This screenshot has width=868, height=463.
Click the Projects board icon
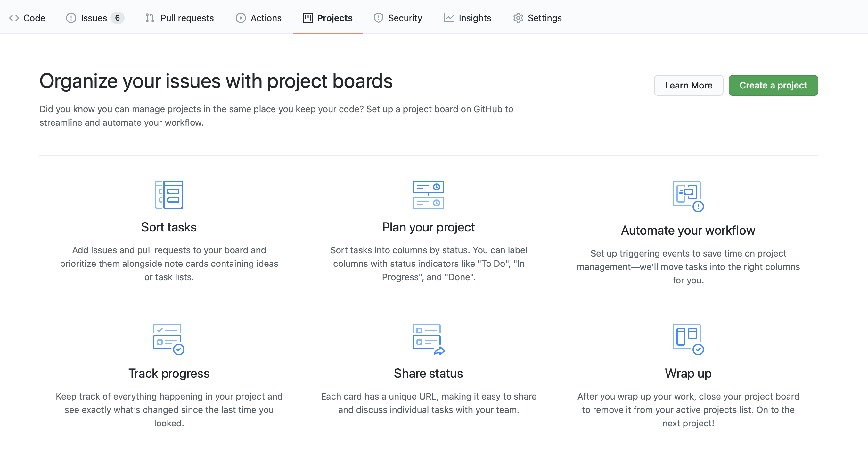[308, 18]
